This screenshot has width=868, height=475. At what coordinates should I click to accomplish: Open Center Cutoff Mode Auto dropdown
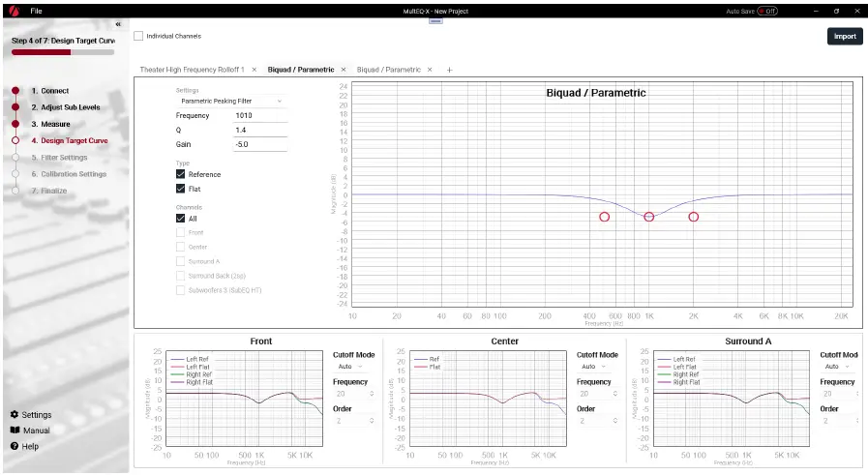[594, 367]
